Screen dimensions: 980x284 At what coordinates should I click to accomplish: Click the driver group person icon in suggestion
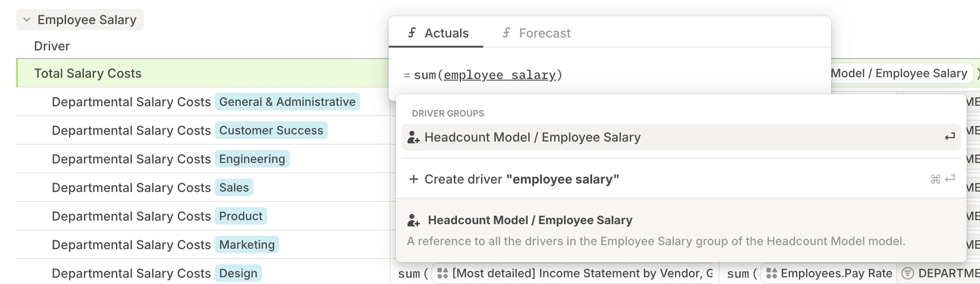pos(413,138)
